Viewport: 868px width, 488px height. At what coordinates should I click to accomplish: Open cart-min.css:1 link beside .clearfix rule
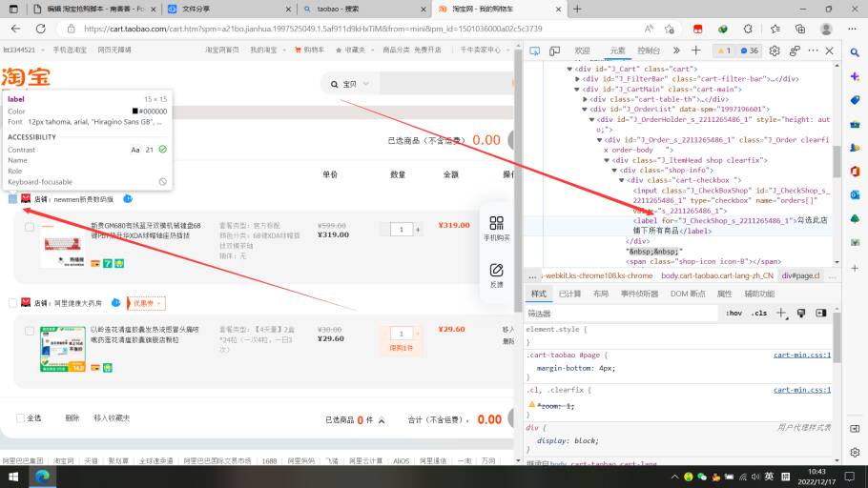802,390
